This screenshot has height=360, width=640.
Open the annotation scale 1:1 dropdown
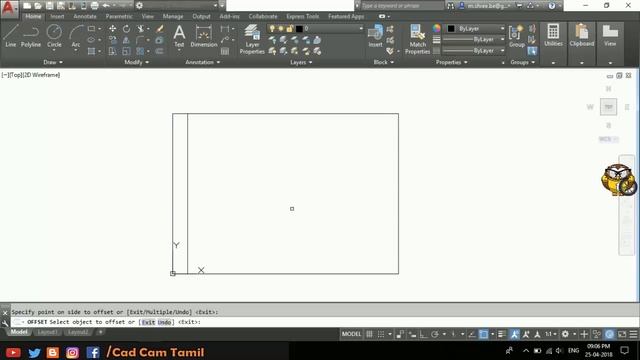tap(551, 334)
